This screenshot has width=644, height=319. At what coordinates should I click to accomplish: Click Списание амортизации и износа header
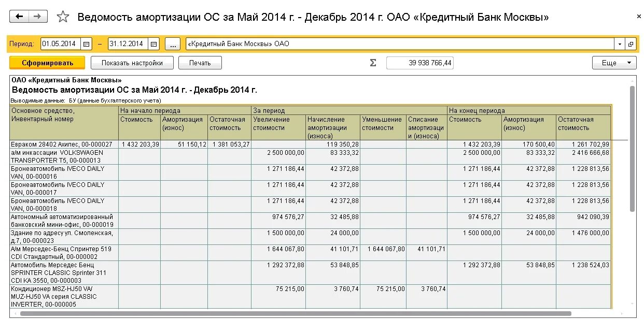pyautogui.click(x=427, y=127)
